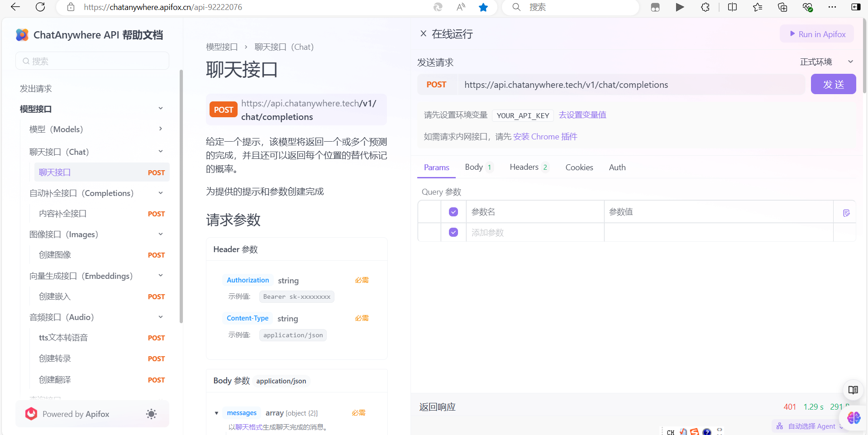Toggle the browser sidebar icon
This screenshot has width=868, height=435.
pos(856,7)
